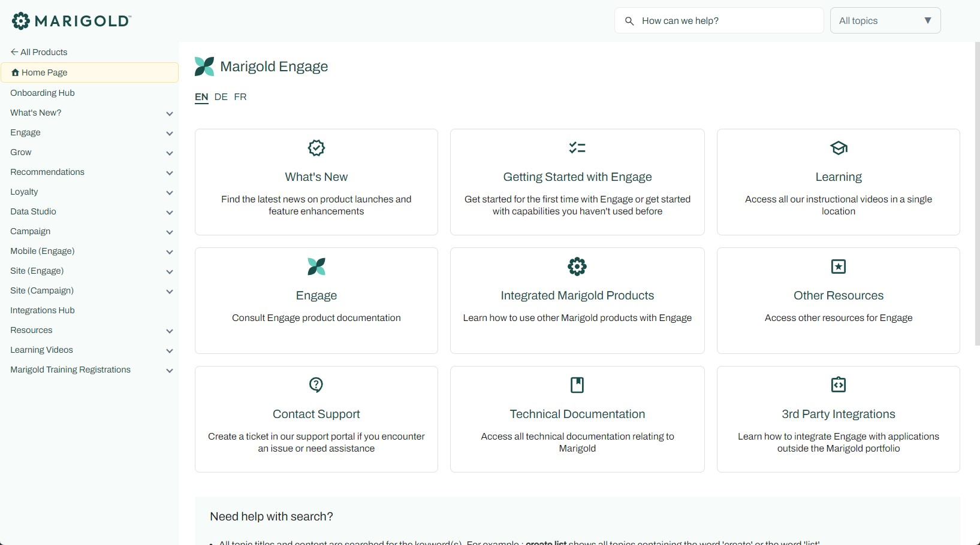Open Integrations Hub from the sidebar
This screenshot has height=545, width=980.
pos(43,310)
